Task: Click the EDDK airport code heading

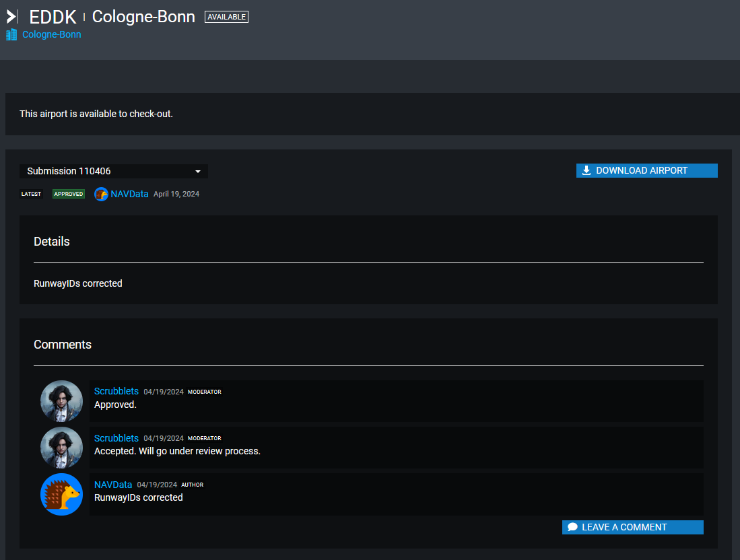Action: (x=53, y=17)
